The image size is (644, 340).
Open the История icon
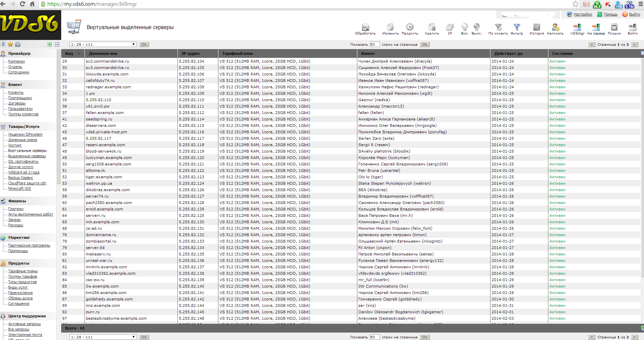click(x=536, y=27)
